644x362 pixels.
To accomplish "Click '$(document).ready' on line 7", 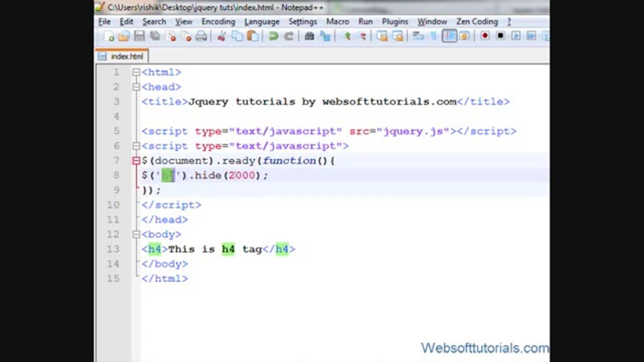I will point(199,161).
